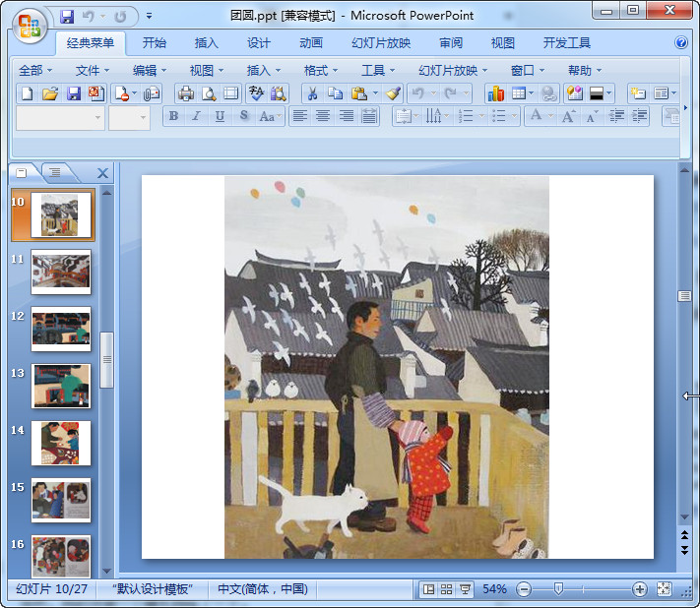The width and height of the screenshot is (700, 608).
Task: Expand the slide layout dropdown arrow
Action: 673,93
